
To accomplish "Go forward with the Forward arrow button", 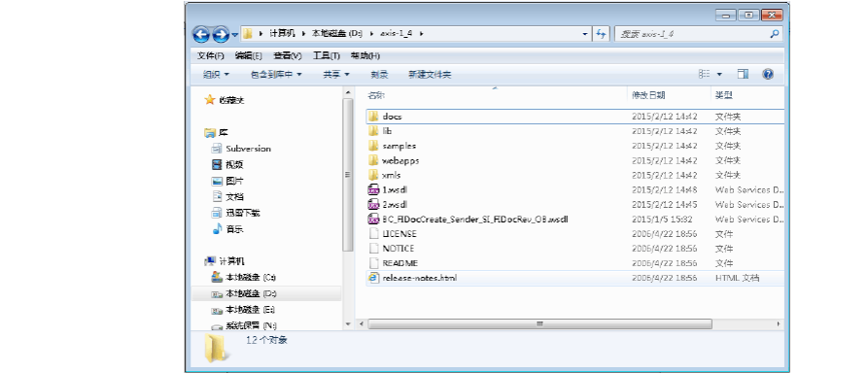I will coord(221,34).
